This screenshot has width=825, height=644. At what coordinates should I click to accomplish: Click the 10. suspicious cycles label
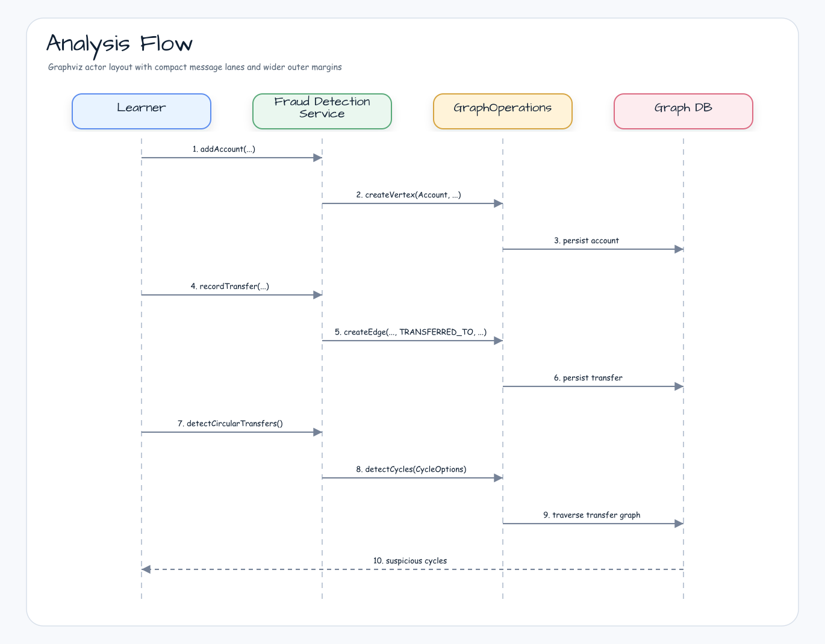410,561
